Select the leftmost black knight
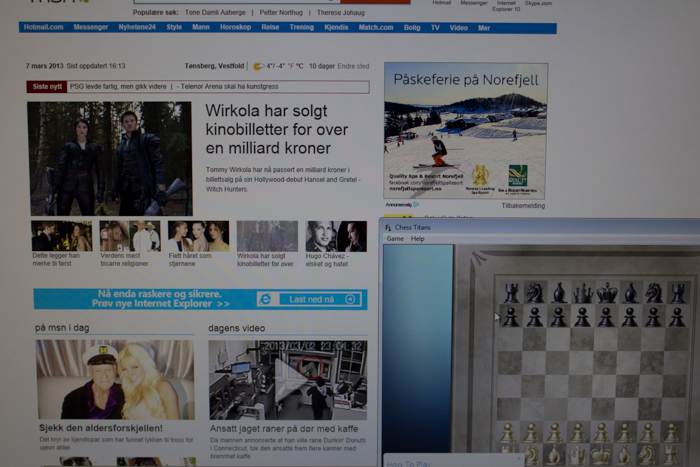700x467 pixels. point(534,293)
